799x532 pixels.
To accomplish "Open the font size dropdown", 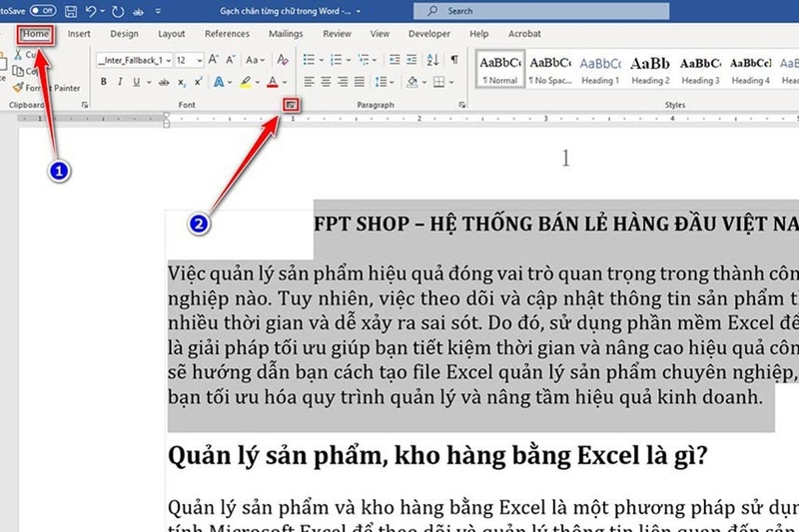I will point(199,60).
